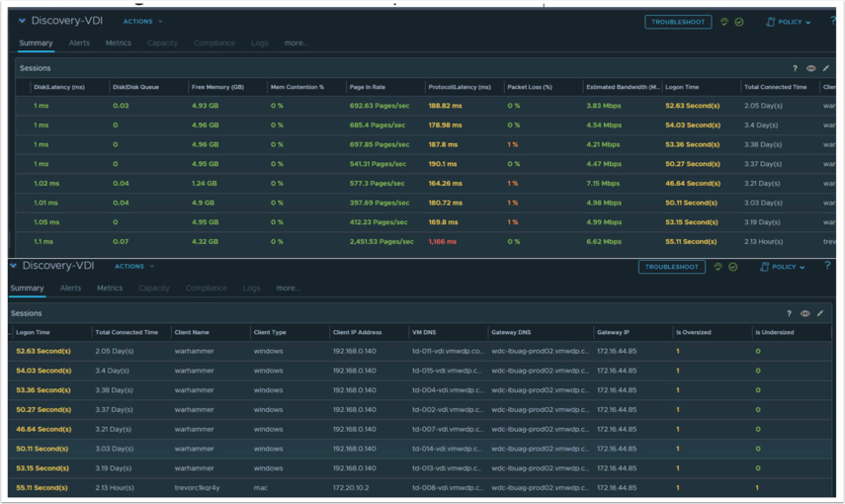The image size is (845, 504).
Task: Open the Policy dropdown in bottom panel
Action: pos(782,267)
